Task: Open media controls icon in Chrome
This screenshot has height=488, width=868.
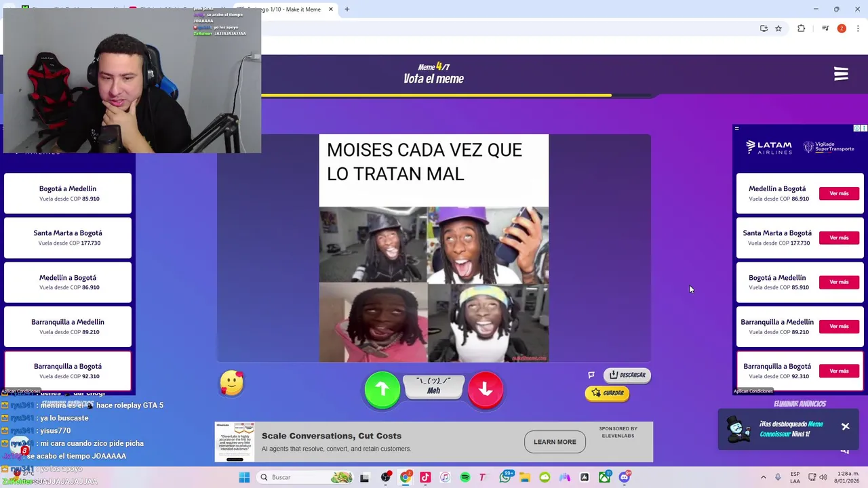Action: pos(825,28)
